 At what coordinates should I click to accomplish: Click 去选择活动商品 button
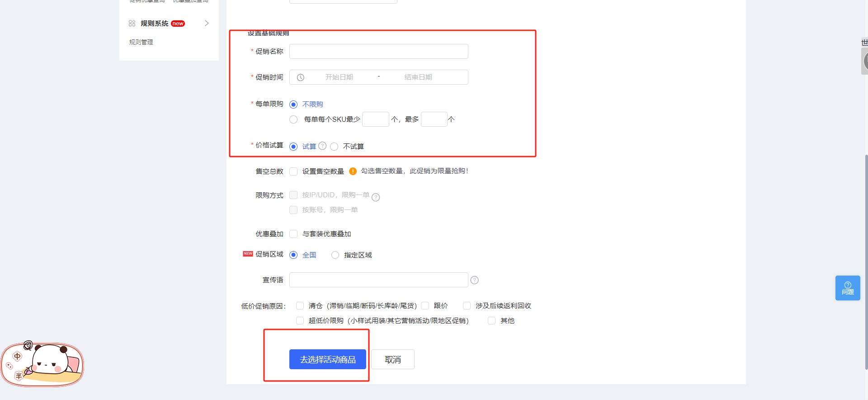pos(328,359)
